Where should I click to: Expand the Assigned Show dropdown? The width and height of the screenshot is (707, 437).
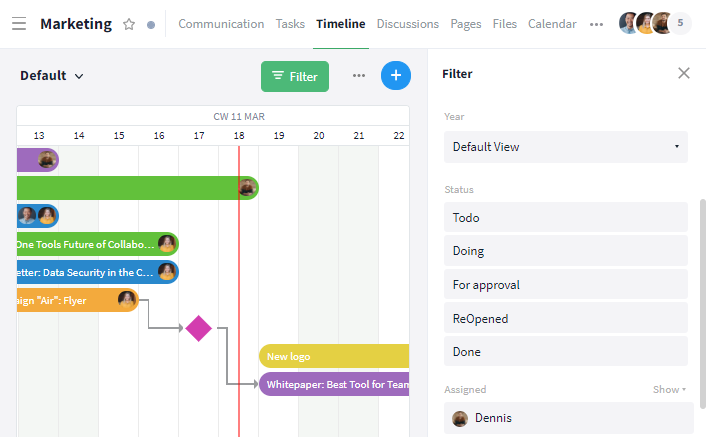(x=670, y=389)
